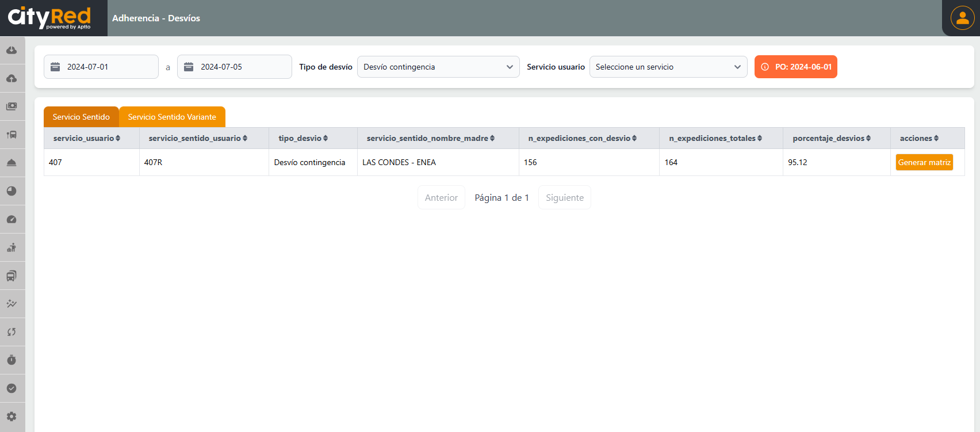Switch to Servicio Sentido Variante tab

(172, 117)
